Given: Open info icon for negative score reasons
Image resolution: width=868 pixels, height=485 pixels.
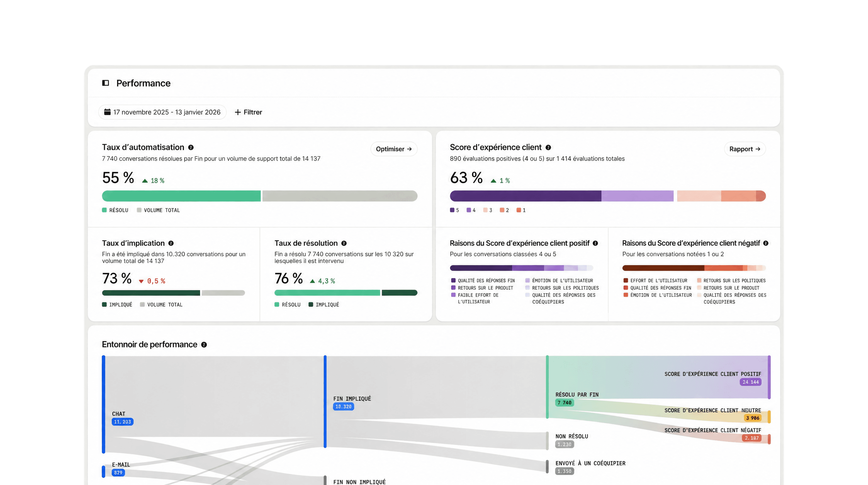Looking at the screenshot, I should click(x=766, y=243).
